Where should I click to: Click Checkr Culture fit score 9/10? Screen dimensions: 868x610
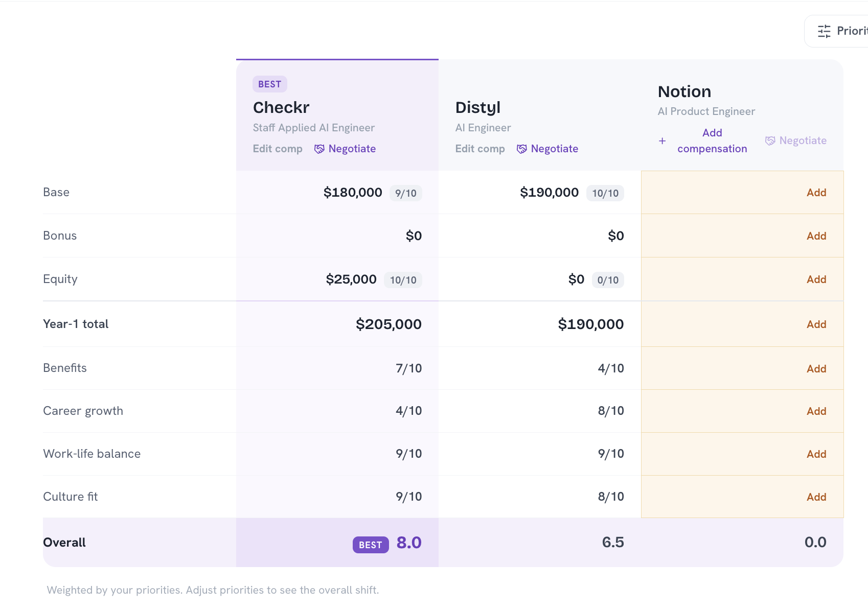[x=409, y=497]
